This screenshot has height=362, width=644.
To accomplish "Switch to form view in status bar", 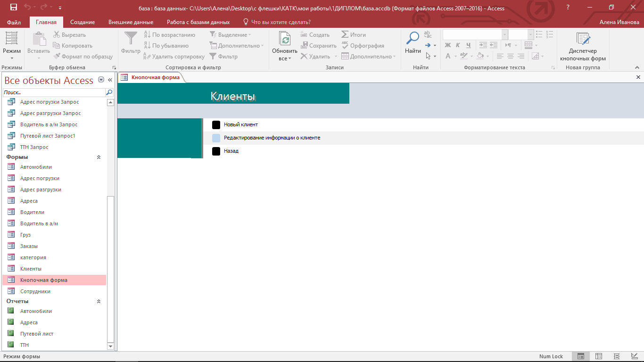I will (581, 356).
